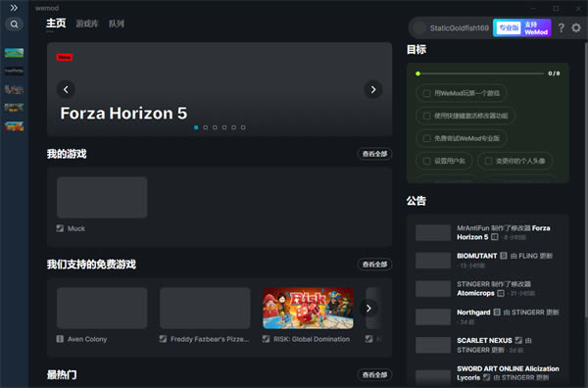The width and height of the screenshot is (588, 388).
Task: Select the first game thumbnail in sidebar
Action: [14, 53]
